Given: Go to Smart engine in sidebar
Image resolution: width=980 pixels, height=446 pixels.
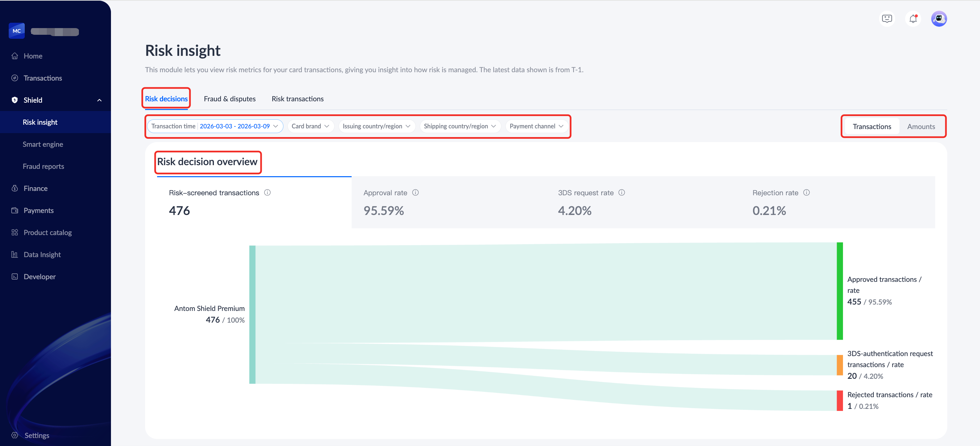Looking at the screenshot, I should click(x=42, y=144).
